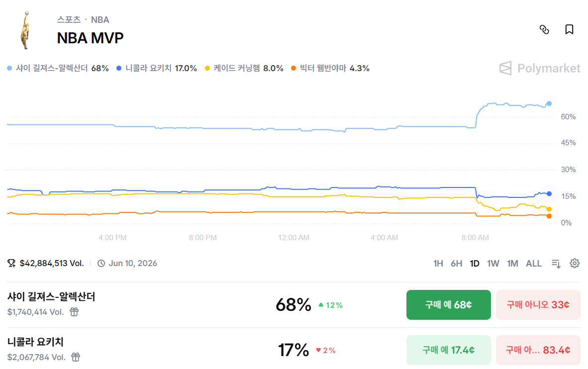Click gift icon beside 샤이 길저스-알렉산더 volume
The height and width of the screenshot is (369, 588).
click(x=74, y=312)
